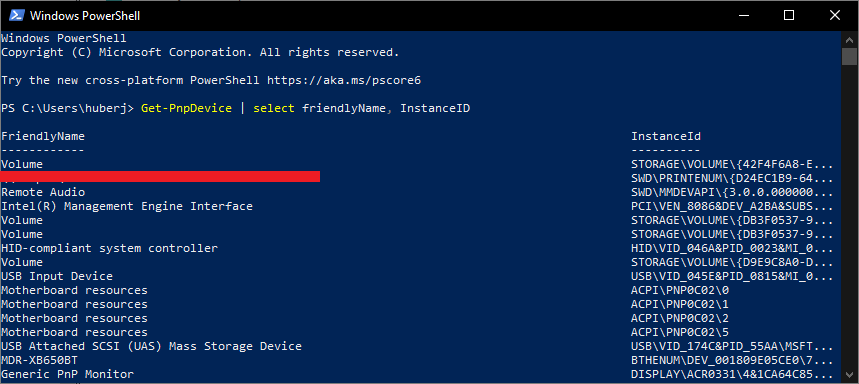Click the Windows PowerShell title text
Viewport: 859px width, 384px height.
click(x=85, y=16)
